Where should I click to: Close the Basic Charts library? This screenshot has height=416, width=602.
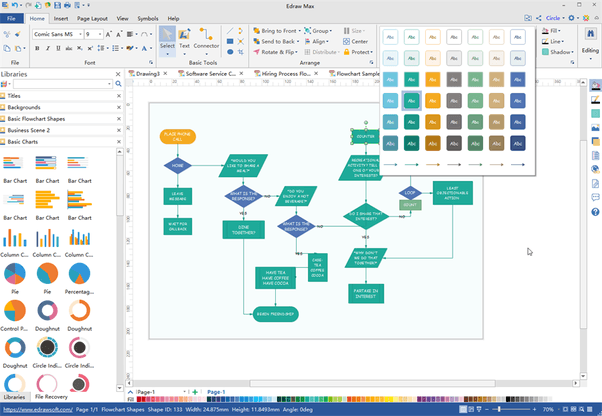(x=119, y=142)
